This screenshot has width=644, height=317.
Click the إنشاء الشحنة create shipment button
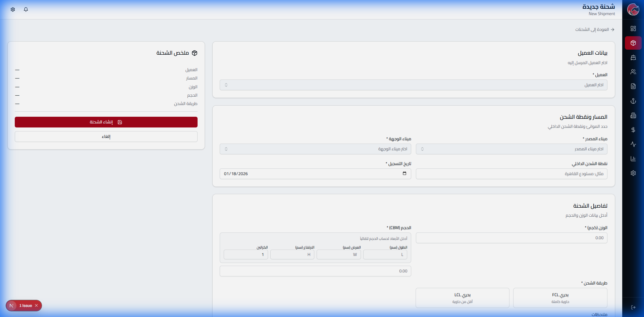[106, 122]
